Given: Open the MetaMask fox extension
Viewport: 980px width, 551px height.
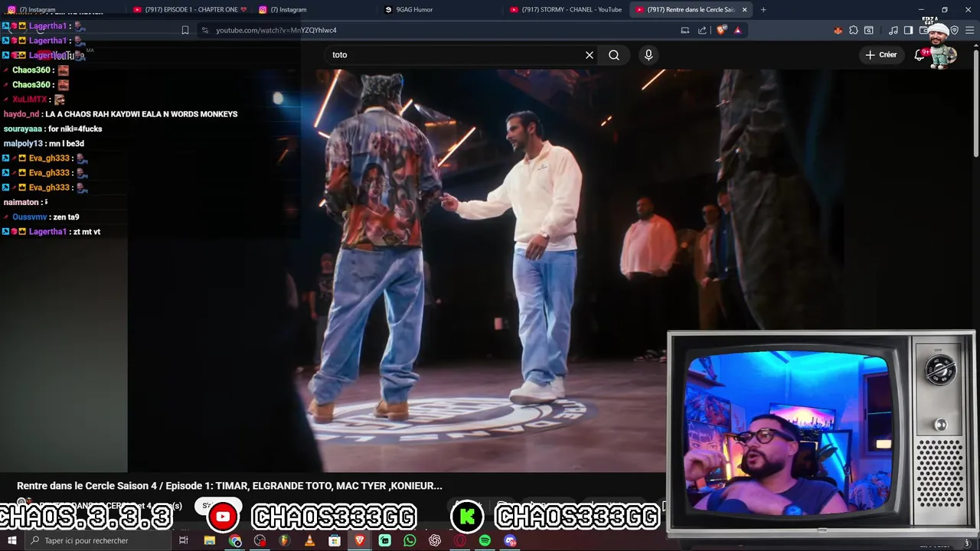Looking at the screenshot, I should (838, 31).
